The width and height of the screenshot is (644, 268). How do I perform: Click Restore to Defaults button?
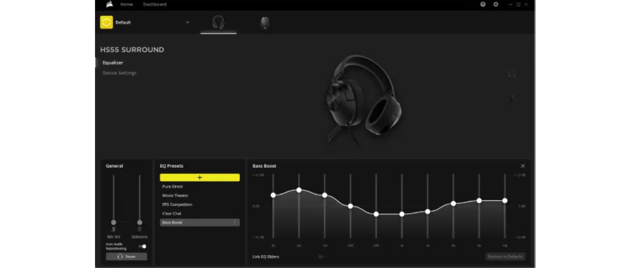tap(506, 257)
